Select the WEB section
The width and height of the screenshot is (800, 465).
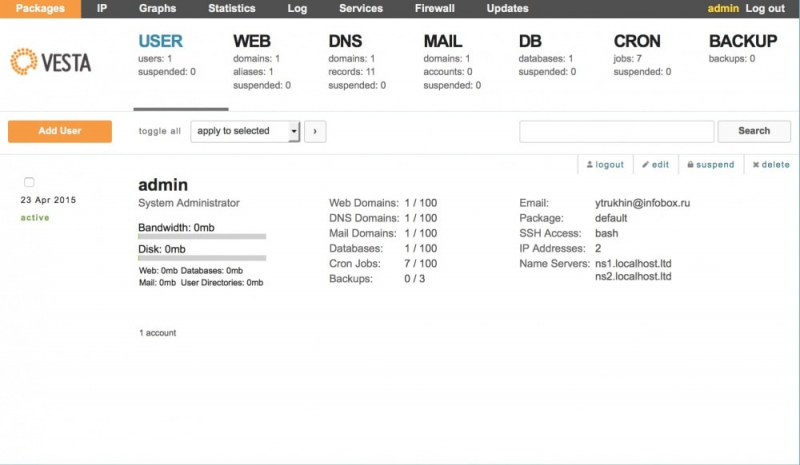pyautogui.click(x=252, y=42)
